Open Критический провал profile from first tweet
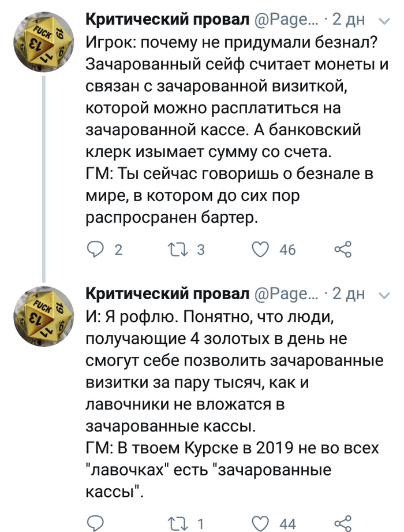 [x=167, y=20]
